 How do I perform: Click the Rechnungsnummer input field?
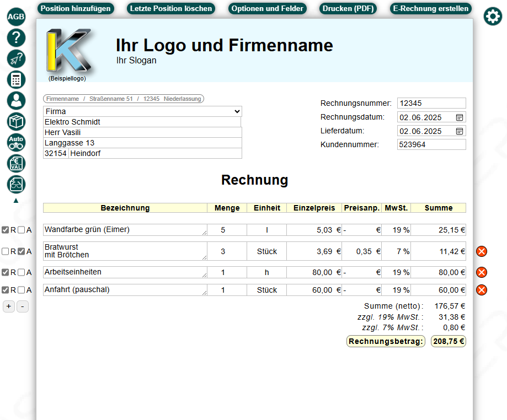(431, 103)
